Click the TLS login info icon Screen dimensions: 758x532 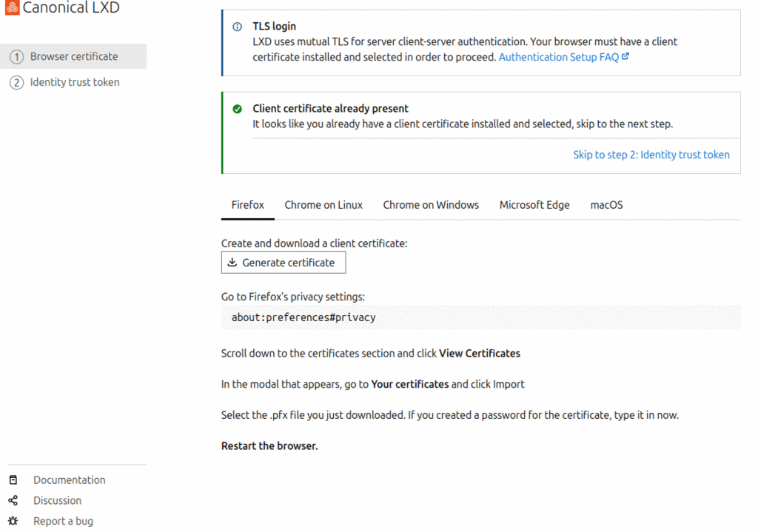coord(238,27)
